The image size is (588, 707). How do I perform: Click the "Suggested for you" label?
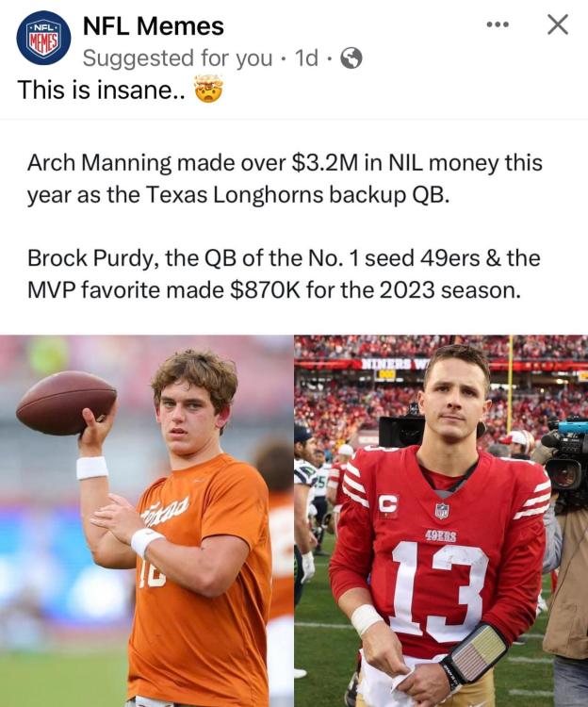(177, 58)
